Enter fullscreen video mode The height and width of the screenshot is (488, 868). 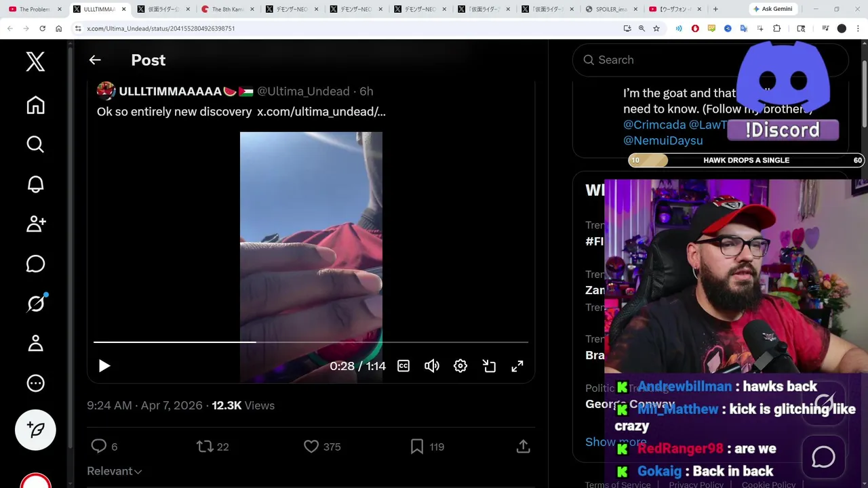[x=517, y=366]
